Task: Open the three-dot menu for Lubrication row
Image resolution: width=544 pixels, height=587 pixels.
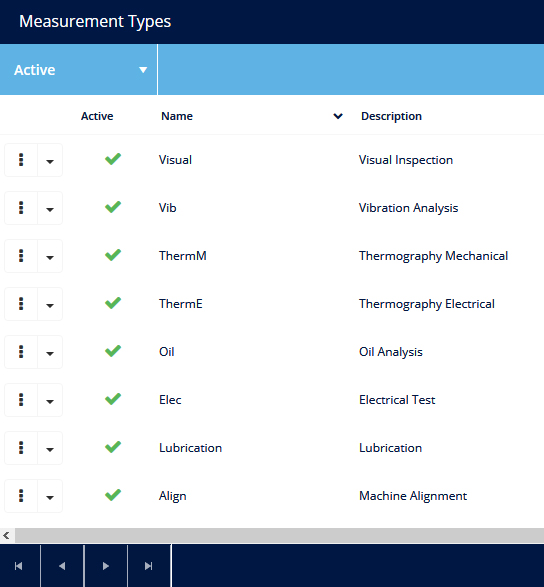Action: click(21, 448)
